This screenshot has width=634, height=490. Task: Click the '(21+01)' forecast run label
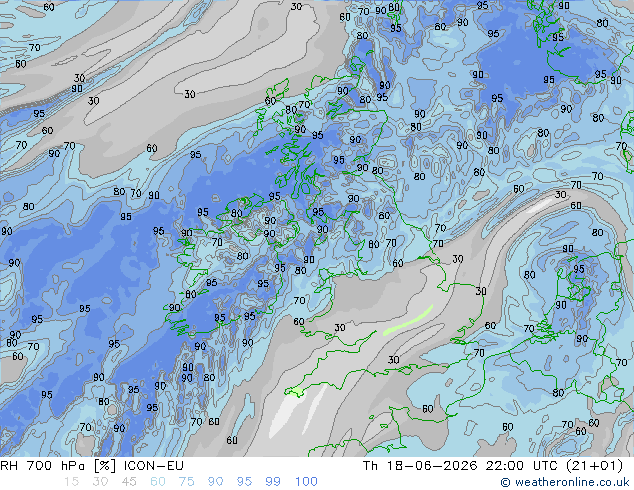point(594,466)
